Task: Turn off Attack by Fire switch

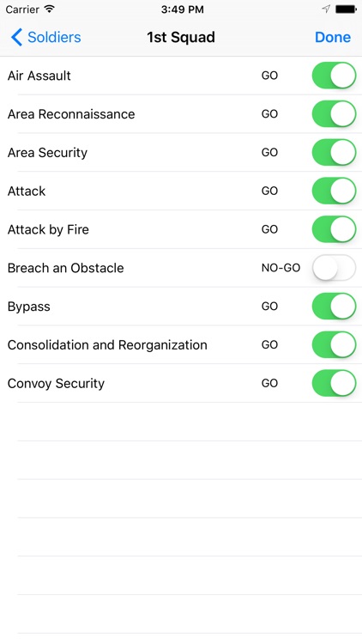Action: pyautogui.click(x=334, y=229)
